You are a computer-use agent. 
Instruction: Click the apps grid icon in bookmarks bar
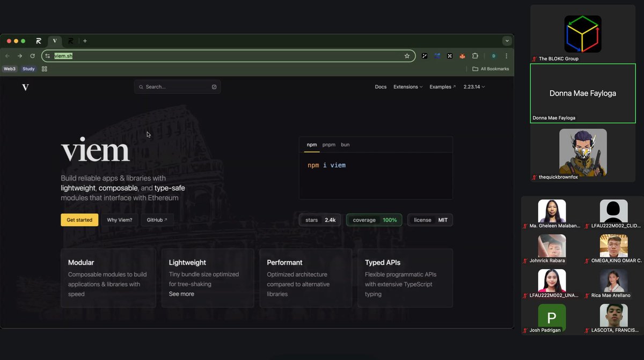(45, 69)
